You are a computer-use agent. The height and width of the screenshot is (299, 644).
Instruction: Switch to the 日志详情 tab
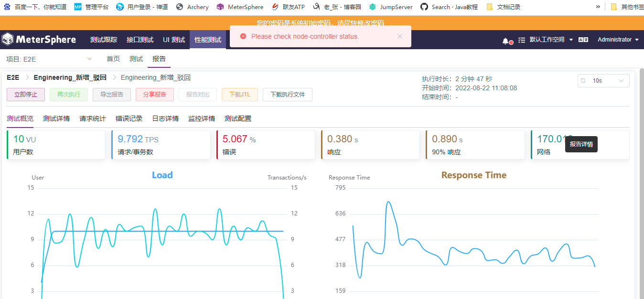[165, 118]
